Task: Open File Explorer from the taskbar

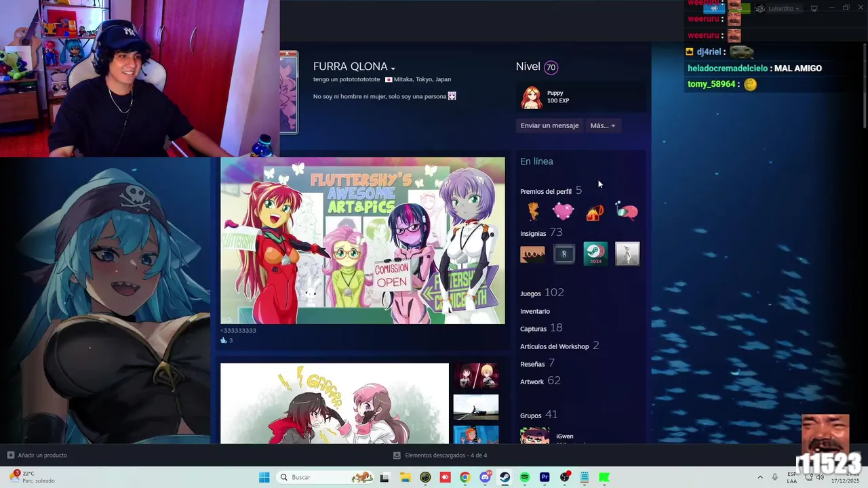Action: (x=406, y=477)
